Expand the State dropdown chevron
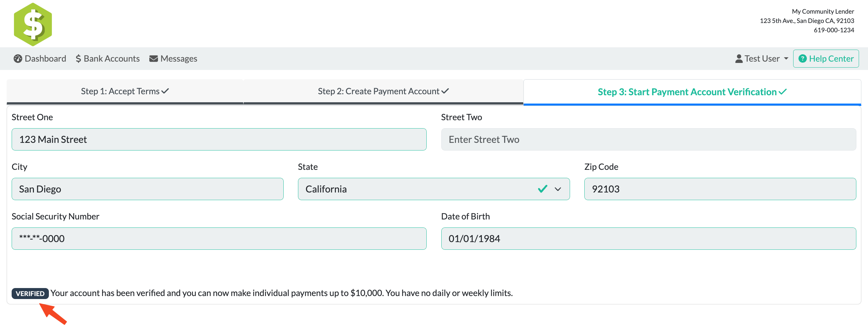868x333 pixels. coord(558,189)
